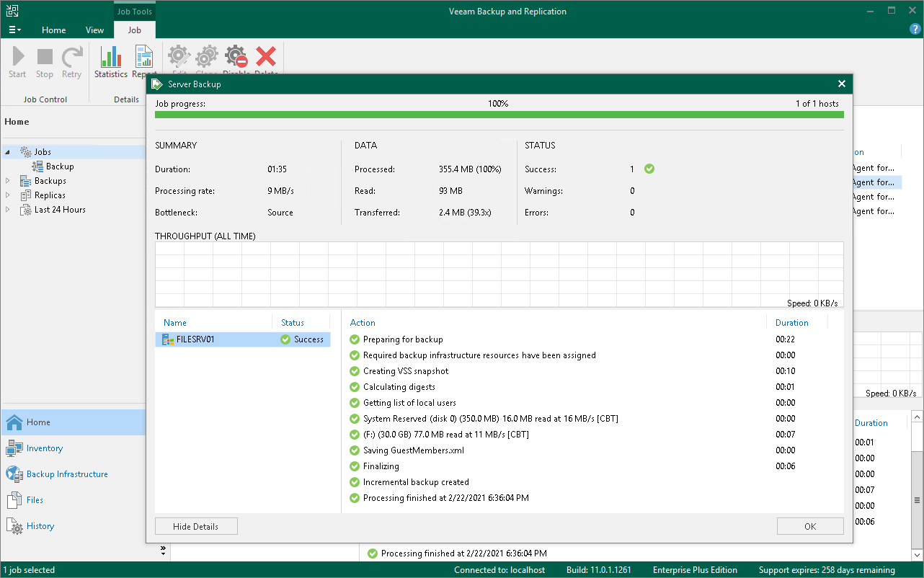Click 'Required backup infrastructure resources have been assigned' row

(x=479, y=355)
